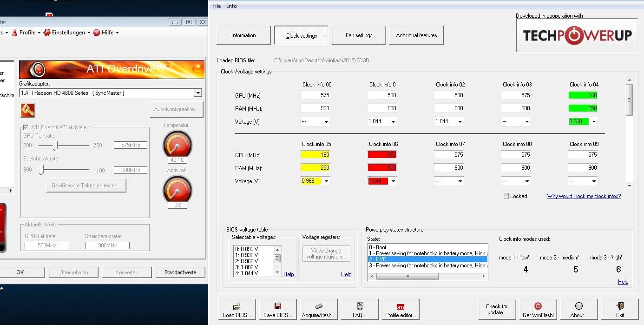Click the TechPowerUp logo banner

point(577,35)
